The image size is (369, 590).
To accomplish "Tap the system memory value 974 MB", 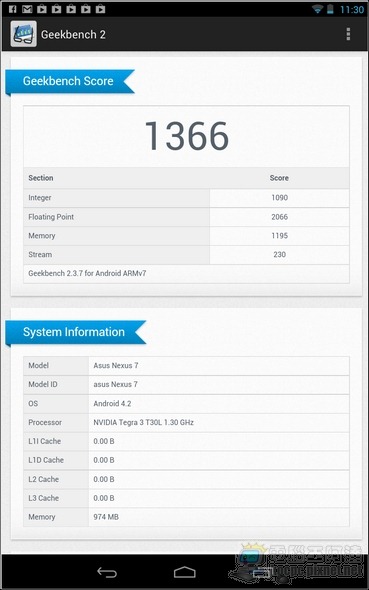I will tap(106, 517).
